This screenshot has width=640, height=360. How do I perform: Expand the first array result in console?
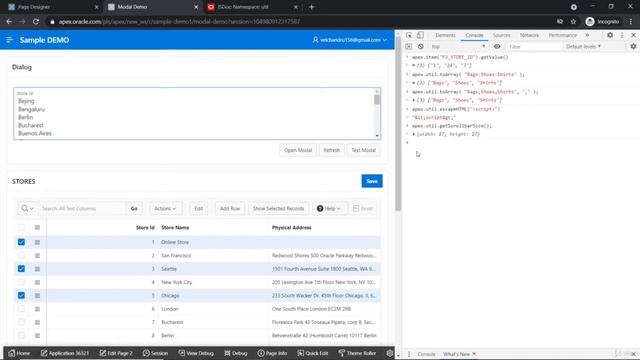(x=413, y=65)
